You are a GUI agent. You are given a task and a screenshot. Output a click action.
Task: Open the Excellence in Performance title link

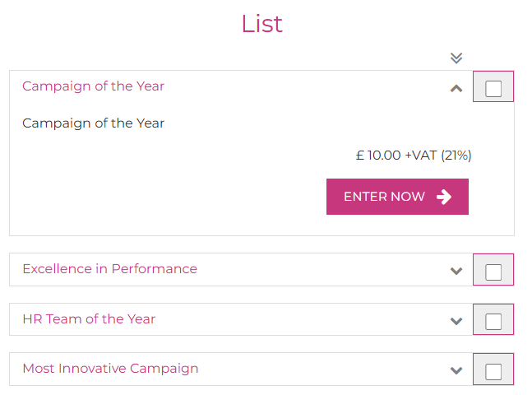pos(109,268)
